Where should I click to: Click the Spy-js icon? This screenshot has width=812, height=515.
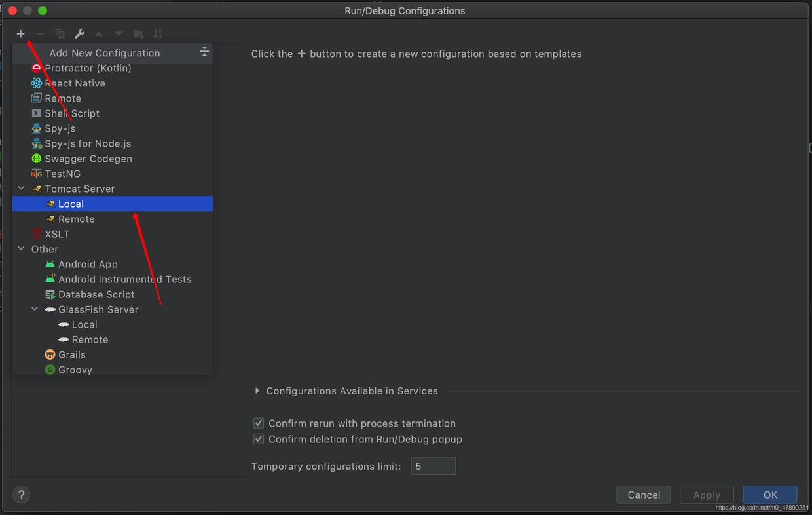(36, 128)
